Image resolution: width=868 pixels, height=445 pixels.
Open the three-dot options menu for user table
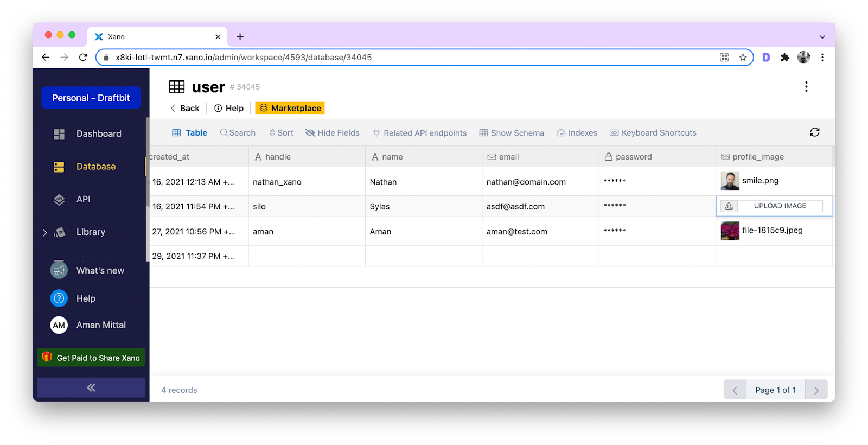[x=806, y=87]
